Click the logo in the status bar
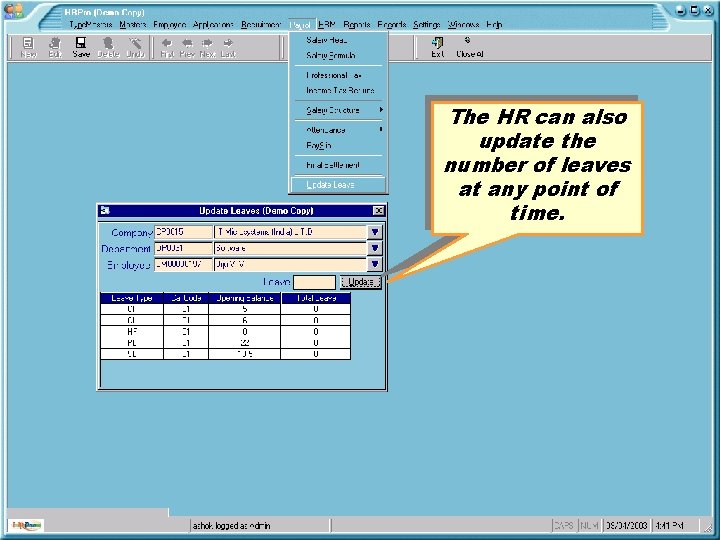 point(27,524)
